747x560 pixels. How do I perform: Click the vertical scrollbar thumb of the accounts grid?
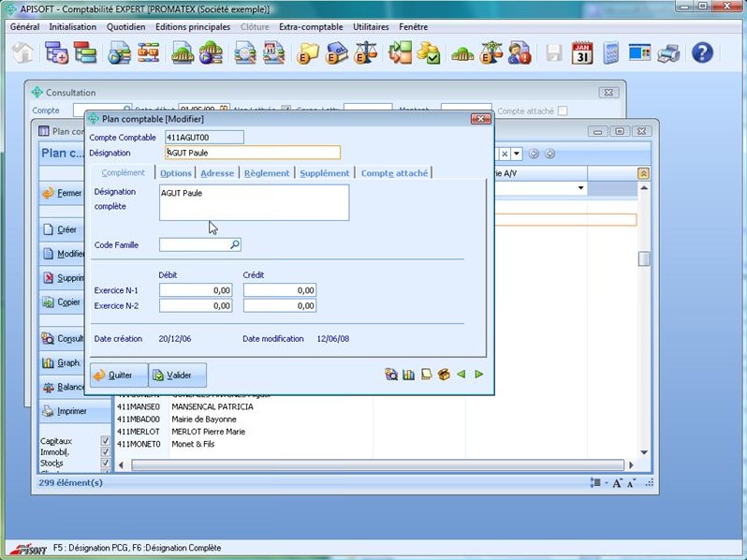(644, 258)
